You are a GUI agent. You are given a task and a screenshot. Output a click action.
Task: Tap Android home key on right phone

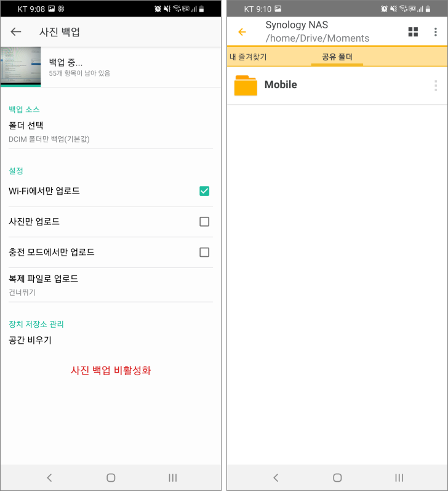(x=337, y=477)
